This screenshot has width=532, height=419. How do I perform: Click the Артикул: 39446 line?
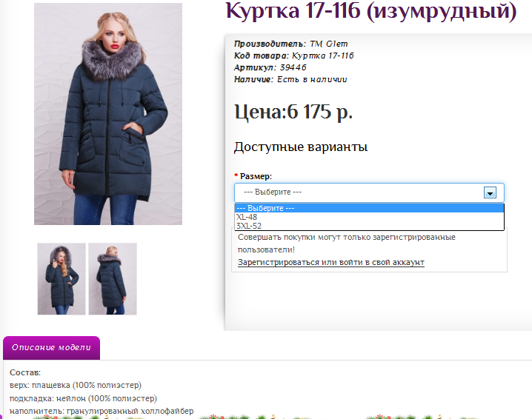(270, 67)
